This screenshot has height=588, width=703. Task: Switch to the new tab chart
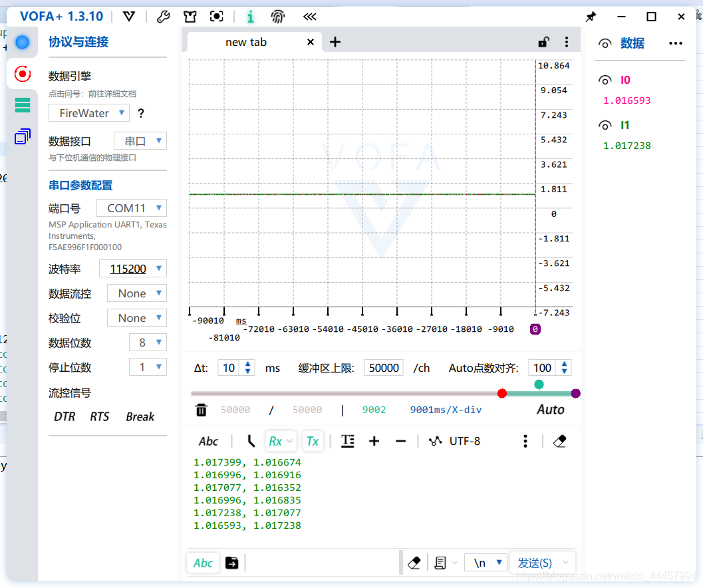point(246,41)
